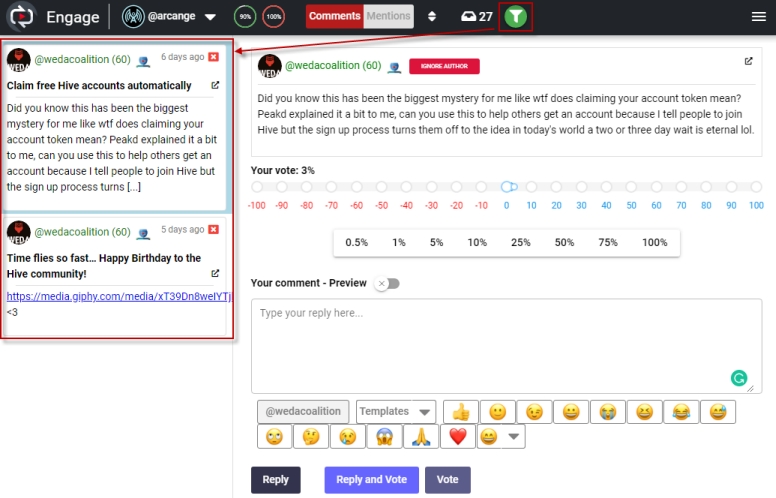This screenshot has height=498, width=776.
Task: Switch to the Mentions tab
Action: coord(388,17)
